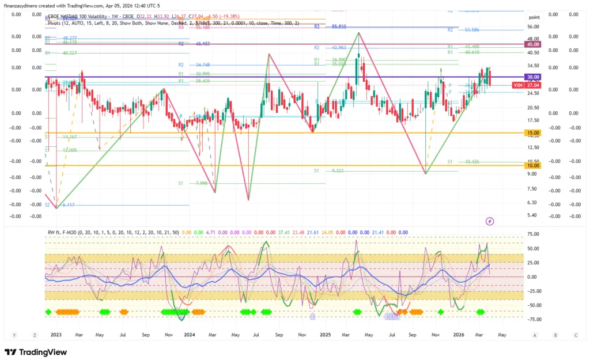The image size is (590, 364).
Task: Click the 15.00 orange price label
Action: click(531, 133)
